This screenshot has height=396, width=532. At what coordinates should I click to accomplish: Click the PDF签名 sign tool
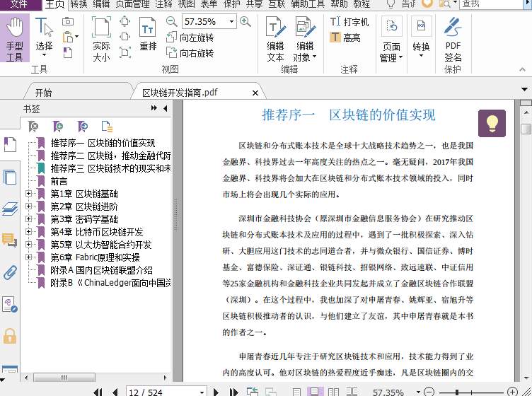pyautogui.click(x=453, y=40)
